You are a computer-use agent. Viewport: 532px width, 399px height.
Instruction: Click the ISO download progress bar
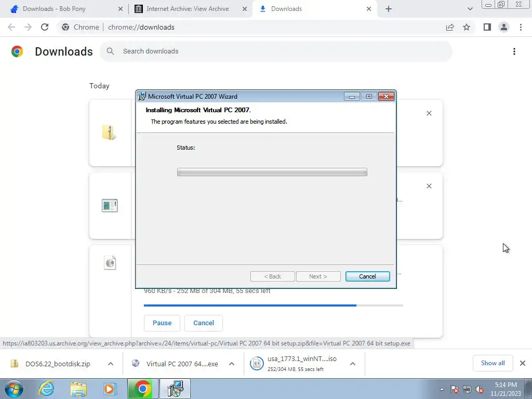click(x=273, y=305)
